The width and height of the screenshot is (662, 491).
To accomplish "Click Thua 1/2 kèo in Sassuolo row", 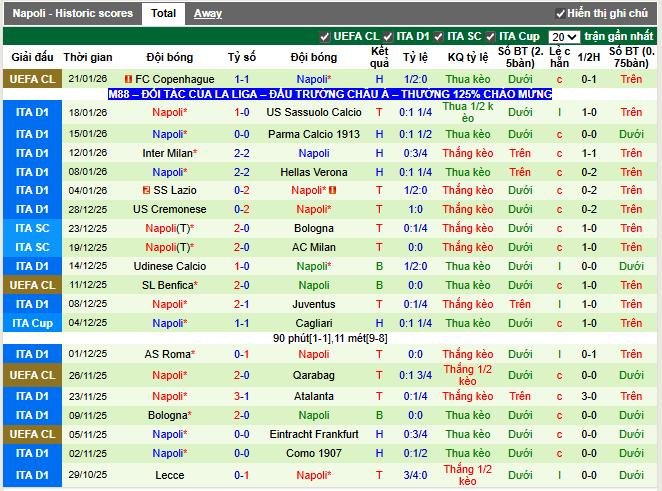I will click(x=467, y=112).
